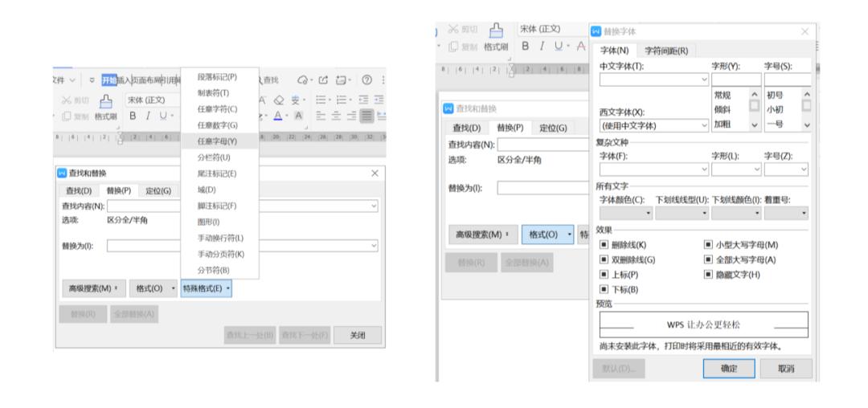The width and height of the screenshot is (868, 408).
Task: Toggle the 删除线(K) checkbox
Action: click(x=604, y=244)
